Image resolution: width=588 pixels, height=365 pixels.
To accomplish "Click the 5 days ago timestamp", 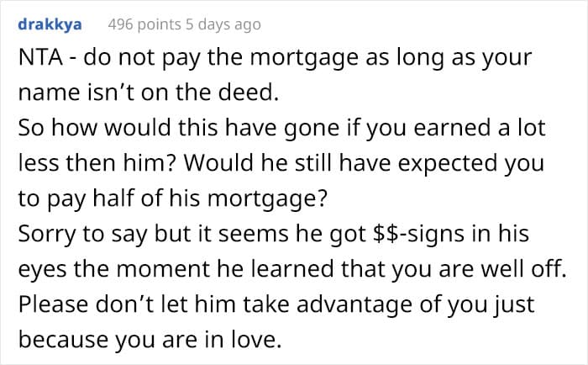I will click(x=223, y=24).
